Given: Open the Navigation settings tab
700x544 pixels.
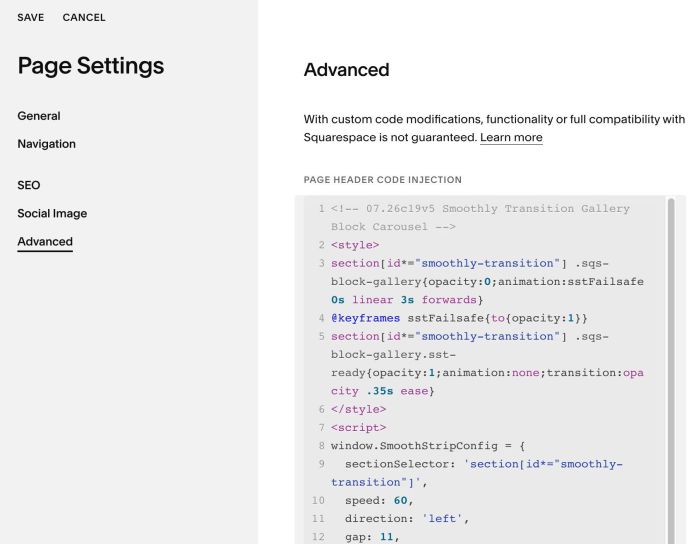Looking at the screenshot, I should pyautogui.click(x=46, y=144).
